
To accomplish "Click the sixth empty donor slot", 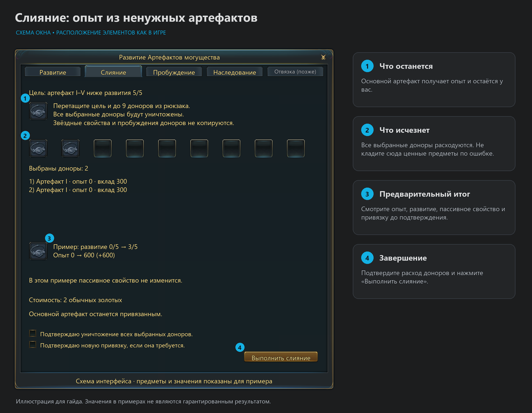I will coord(199,148).
